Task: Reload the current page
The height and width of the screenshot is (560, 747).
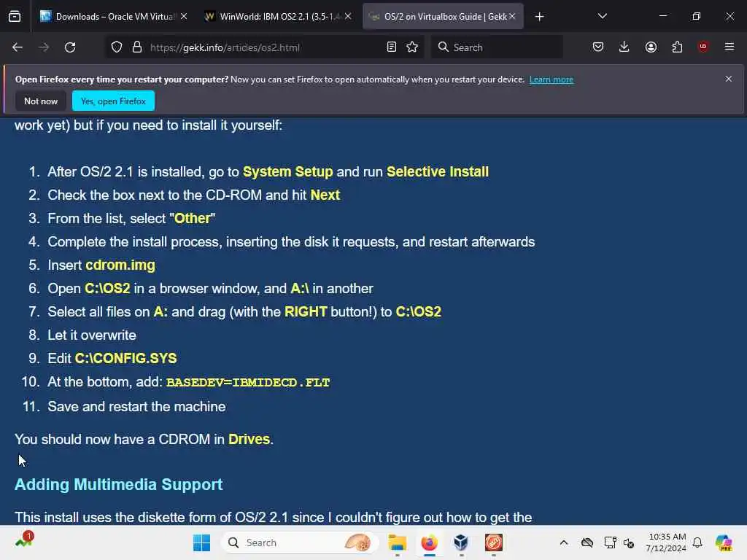Action: [70, 47]
